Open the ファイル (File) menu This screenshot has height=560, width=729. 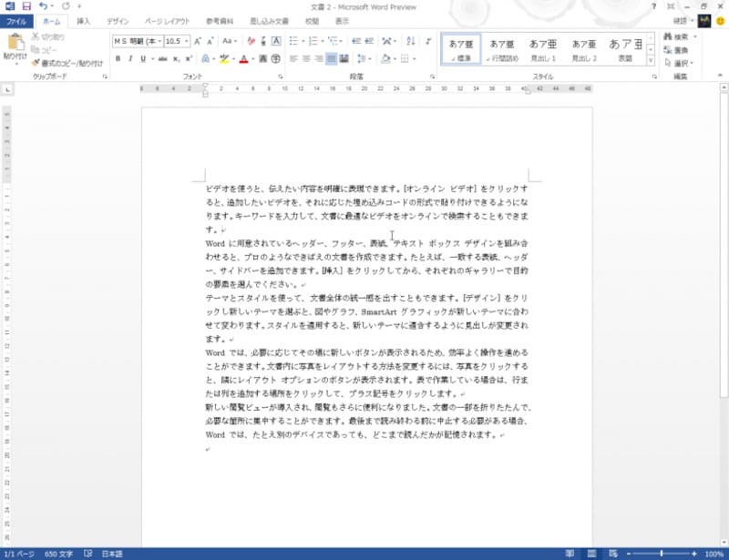pos(16,21)
